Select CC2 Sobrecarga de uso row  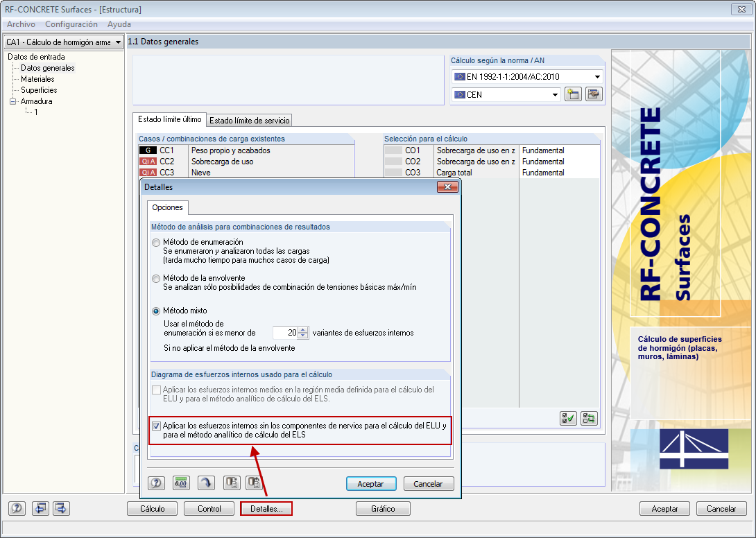246,162
